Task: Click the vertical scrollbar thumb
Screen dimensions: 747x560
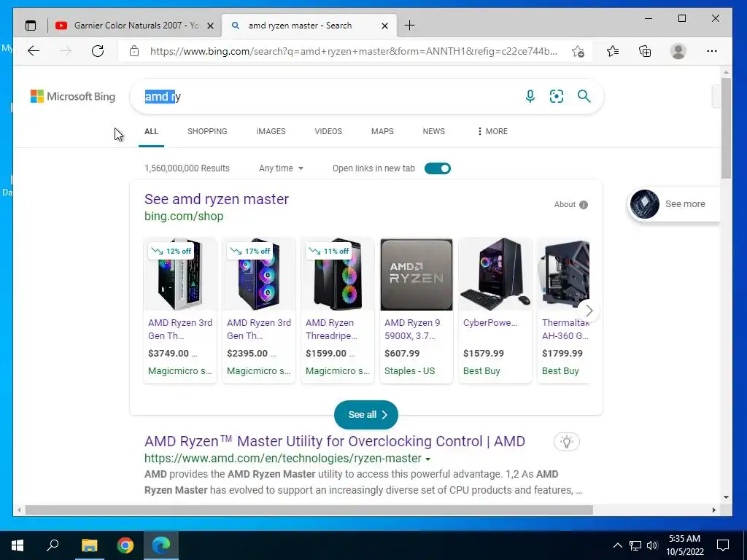Action: pos(726,128)
